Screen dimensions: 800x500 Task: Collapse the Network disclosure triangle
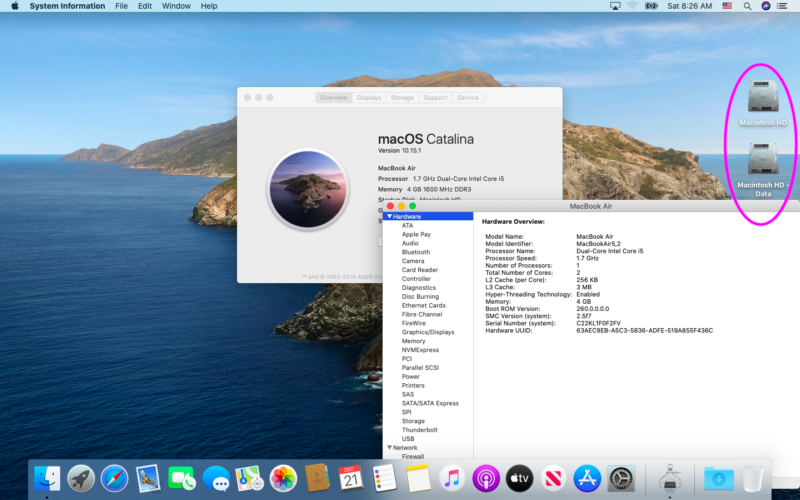(x=389, y=447)
